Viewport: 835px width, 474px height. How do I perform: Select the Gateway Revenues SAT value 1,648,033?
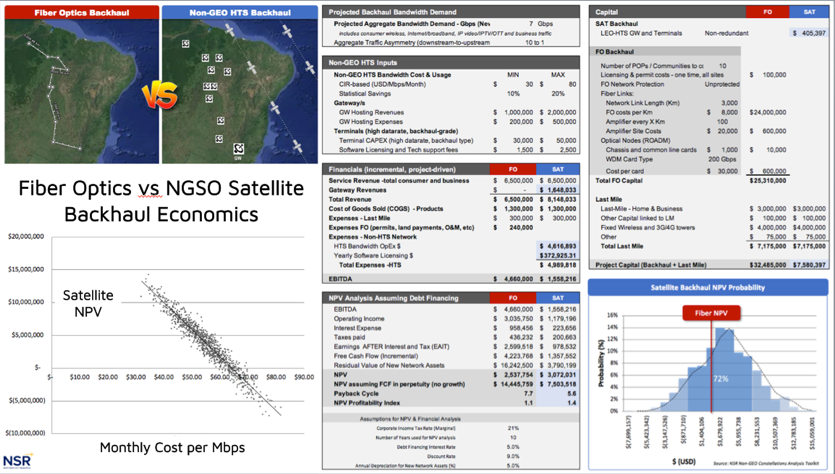tap(558, 190)
